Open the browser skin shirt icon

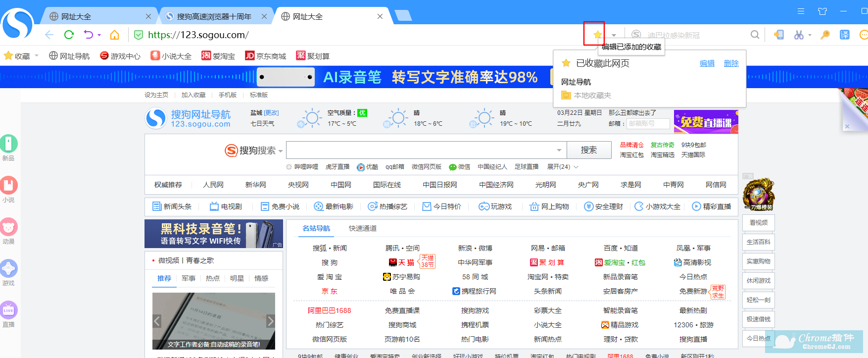click(x=822, y=11)
